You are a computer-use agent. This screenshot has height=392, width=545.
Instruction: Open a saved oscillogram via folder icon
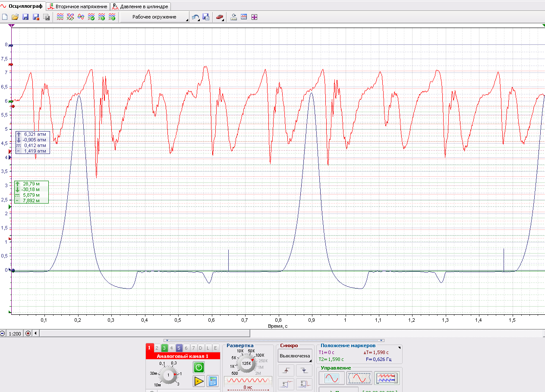coord(15,17)
